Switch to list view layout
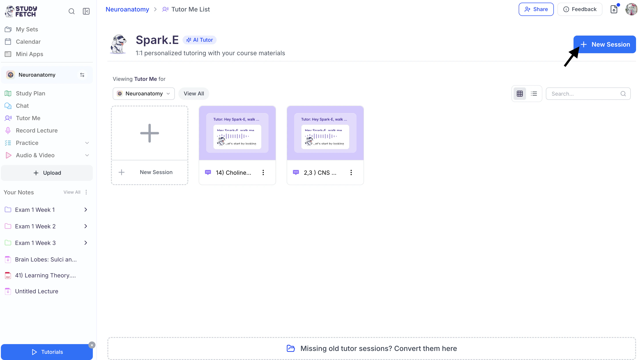 (x=534, y=94)
